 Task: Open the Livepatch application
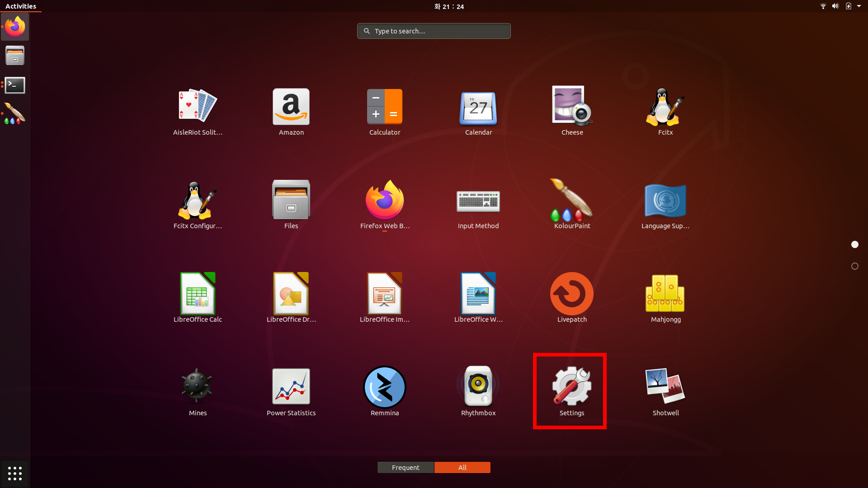tap(571, 294)
